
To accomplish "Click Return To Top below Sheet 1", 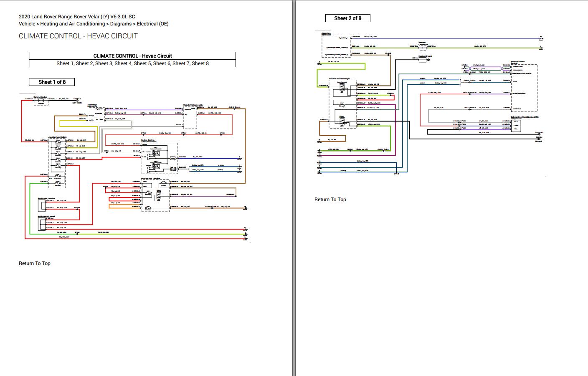I will tap(34, 263).
